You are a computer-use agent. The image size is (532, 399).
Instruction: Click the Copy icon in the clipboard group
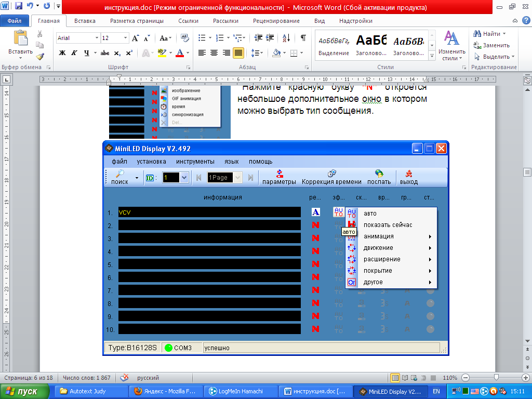click(39, 45)
